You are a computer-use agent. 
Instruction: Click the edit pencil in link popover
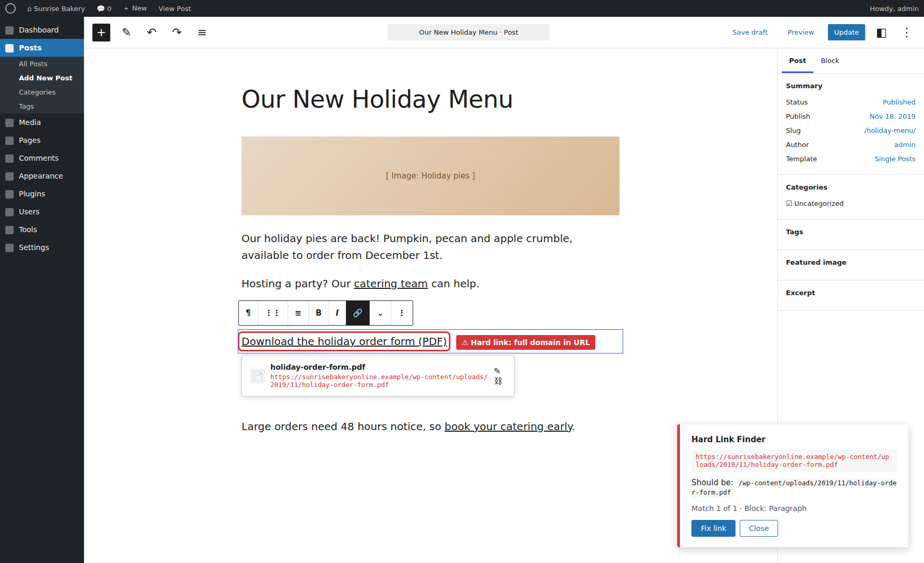497,370
